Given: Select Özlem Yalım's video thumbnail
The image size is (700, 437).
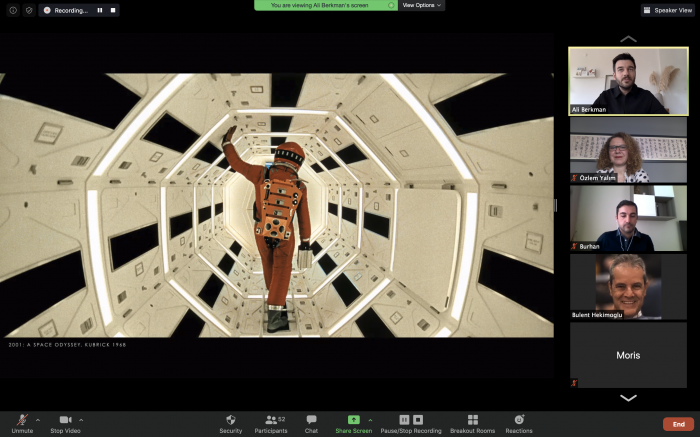Looking at the screenshot, I should pyautogui.click(x=628, y=150).
